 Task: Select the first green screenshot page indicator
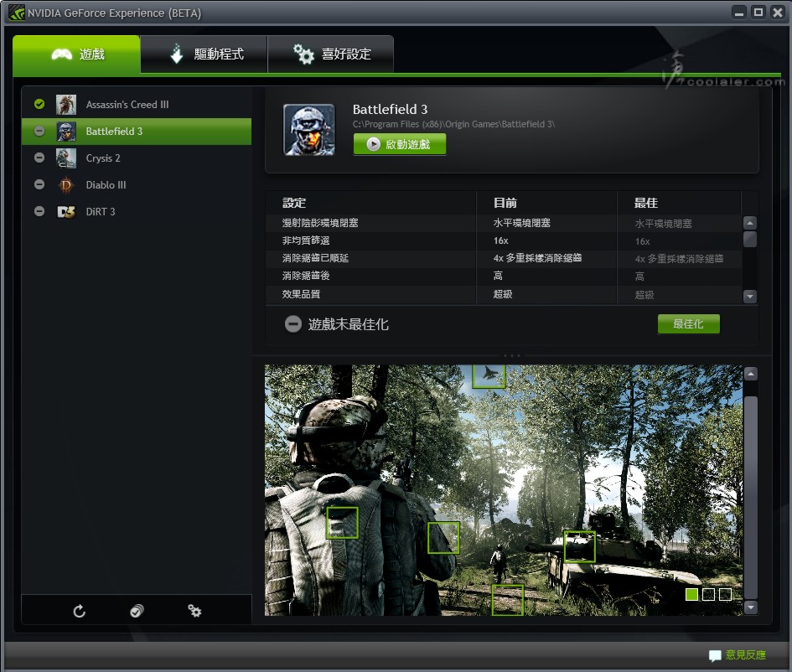[x=692, y=594]
